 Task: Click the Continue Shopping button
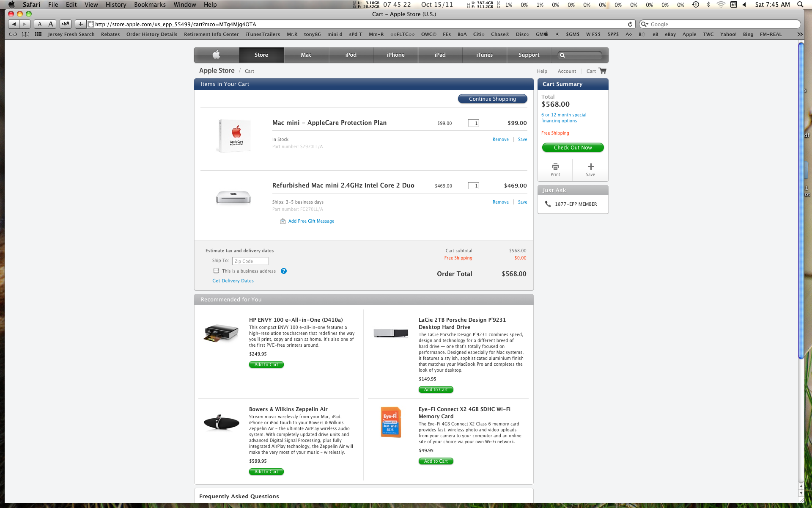(x=493, y=99)
